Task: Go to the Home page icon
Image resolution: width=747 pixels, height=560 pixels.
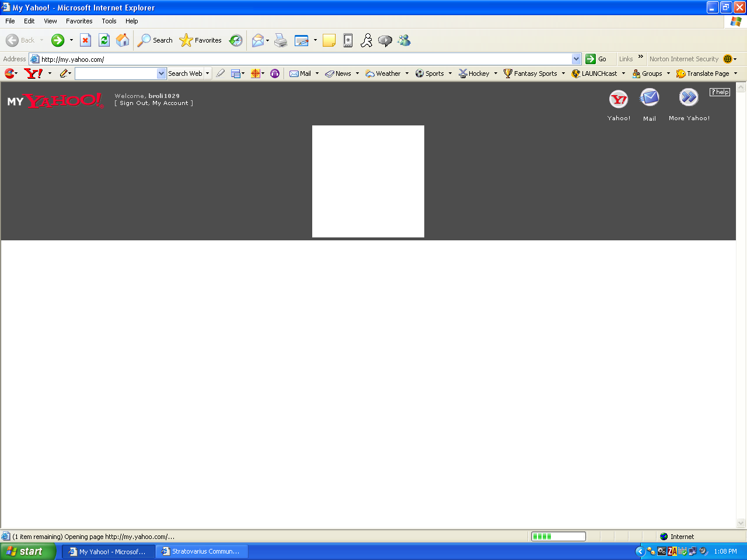Action: coord(123,40)
